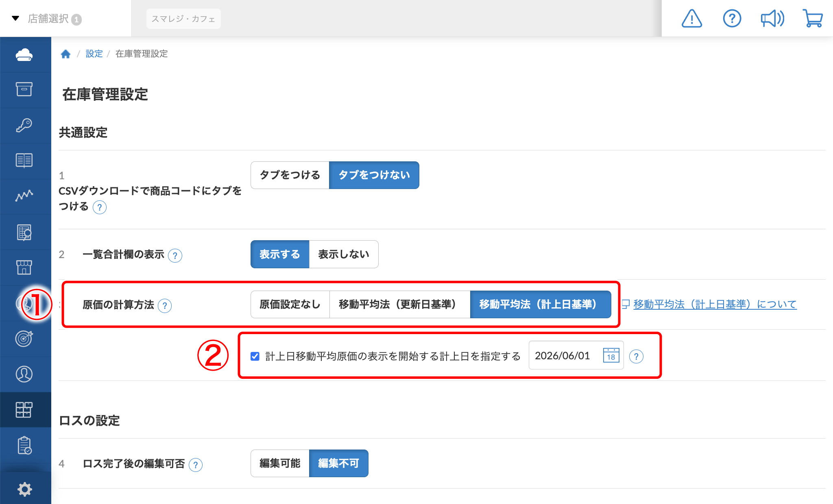Uncheck 計上日移動平均原価の表示を開始する checkbox

tap(255, 356)
